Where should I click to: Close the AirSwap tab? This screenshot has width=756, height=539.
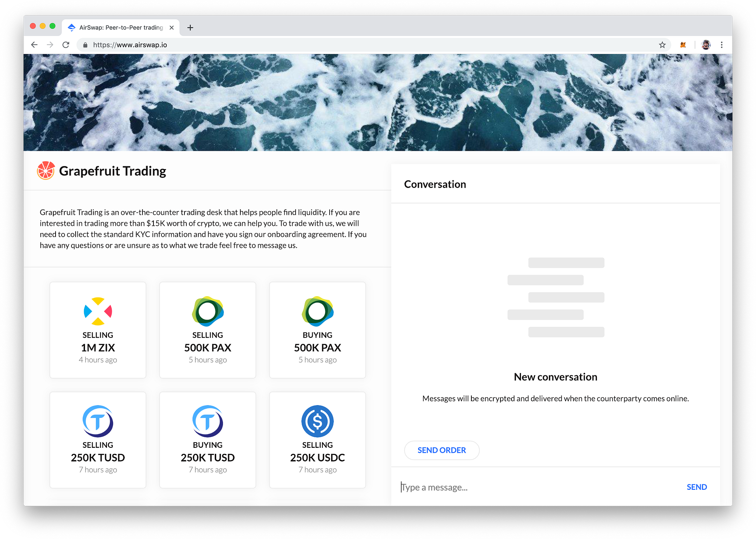[172, 27]
